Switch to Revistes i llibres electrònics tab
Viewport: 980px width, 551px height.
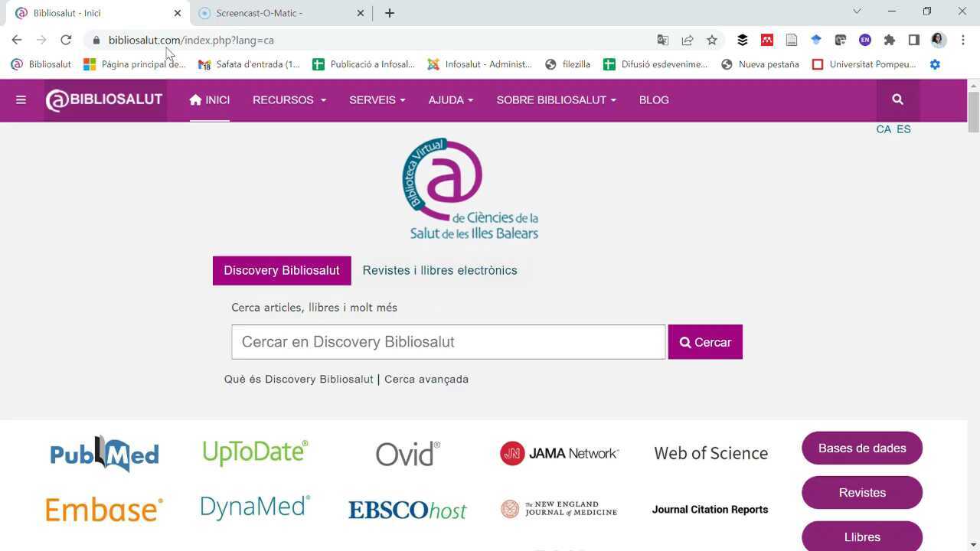[440, 271]
